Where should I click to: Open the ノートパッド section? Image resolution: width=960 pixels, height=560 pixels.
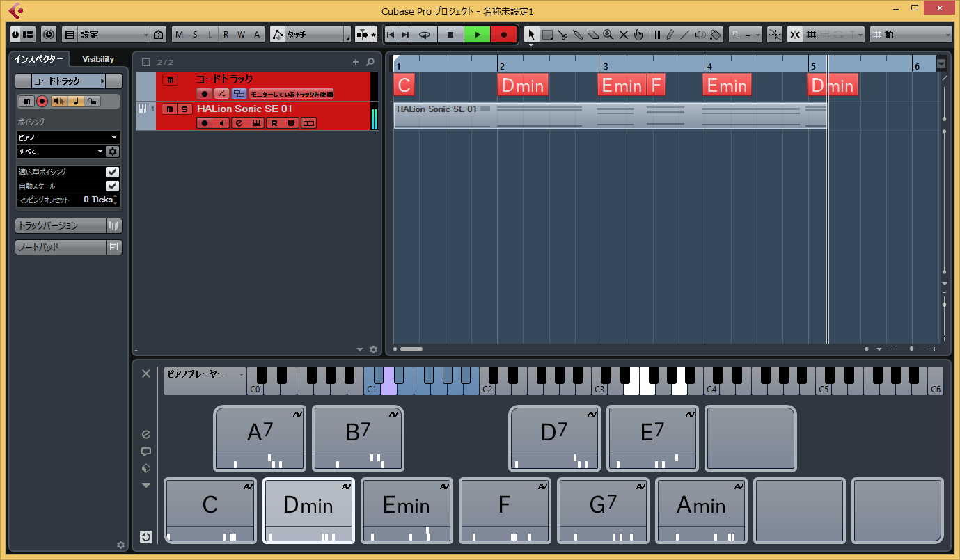coord(68,247)
